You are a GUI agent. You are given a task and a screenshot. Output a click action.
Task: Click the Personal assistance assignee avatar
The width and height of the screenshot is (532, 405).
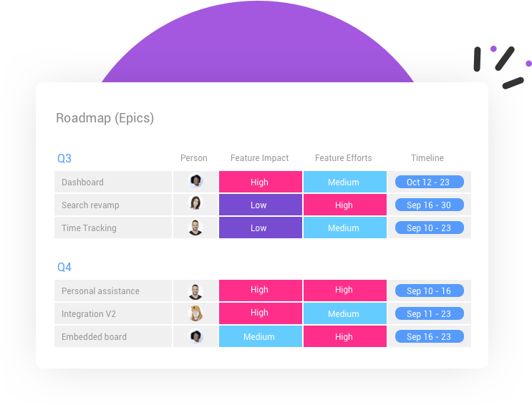pyautogui.click(x=195, y=292)
